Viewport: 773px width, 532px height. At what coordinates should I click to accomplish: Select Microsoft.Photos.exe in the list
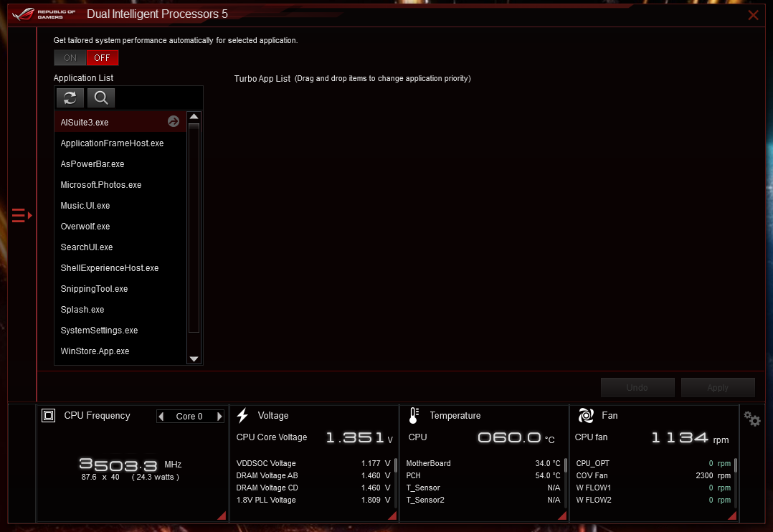click(x=120, y=184)
